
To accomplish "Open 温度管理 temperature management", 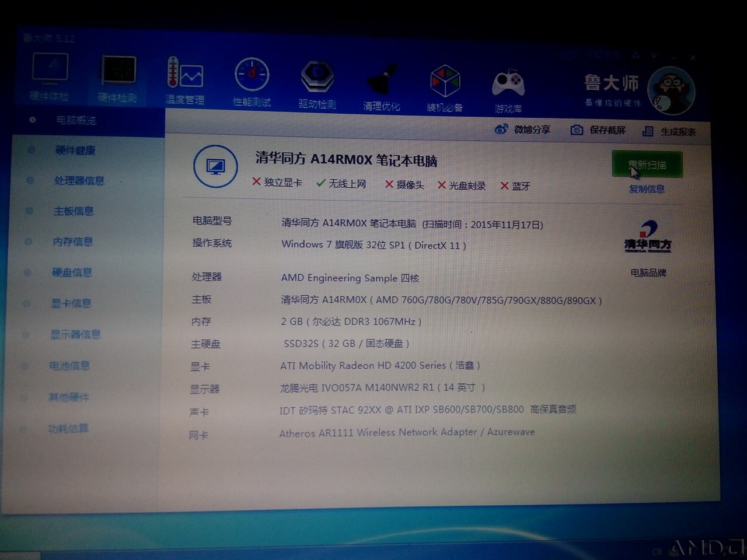I will pyautogui.click(x=184, y=73).
